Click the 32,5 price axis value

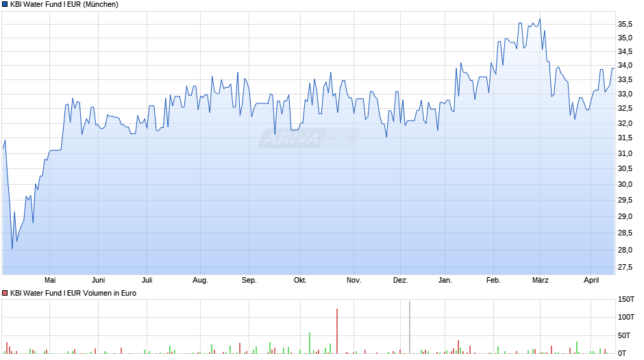pyautogui.click(x=625, y=108)
